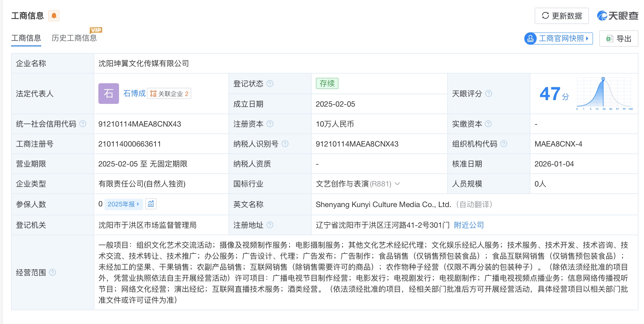Click taxpayer ID value beside 纳税人识别号

pos(357,144)
